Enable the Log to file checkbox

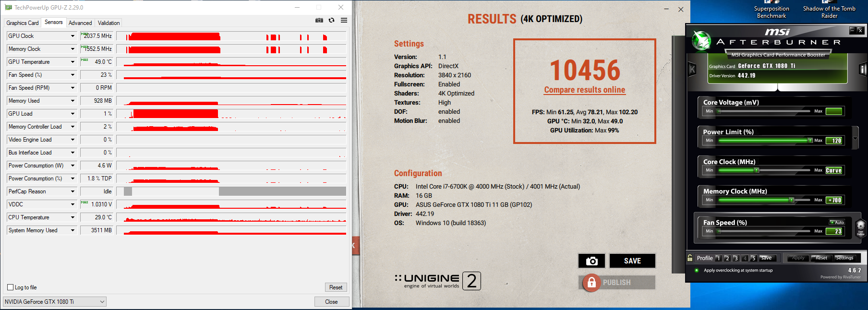[x=11, y=287]
